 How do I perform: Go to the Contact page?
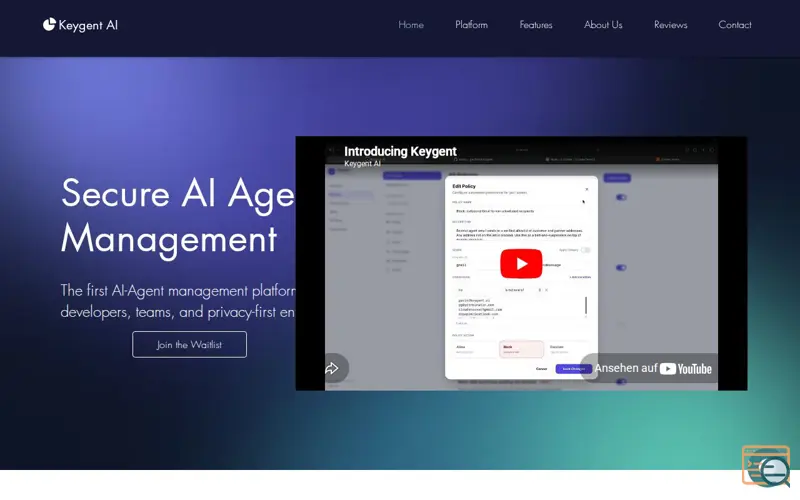click(735, 24)
